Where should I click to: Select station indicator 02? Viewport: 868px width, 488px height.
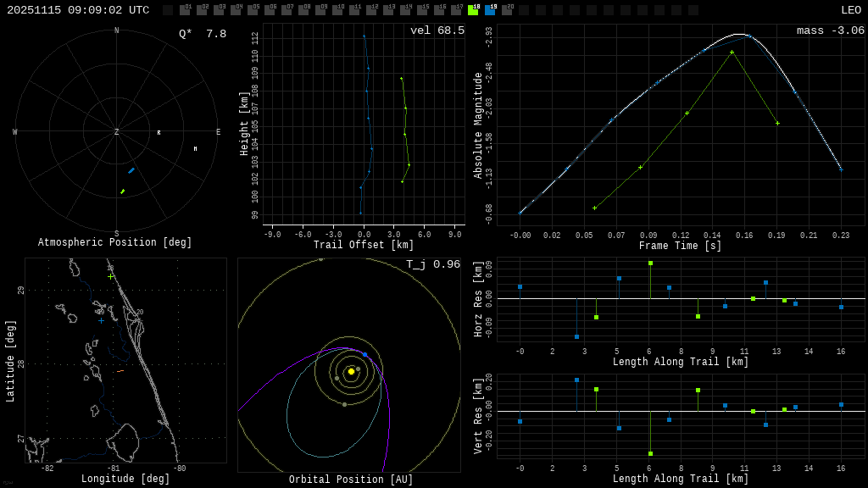pos(202,9)
